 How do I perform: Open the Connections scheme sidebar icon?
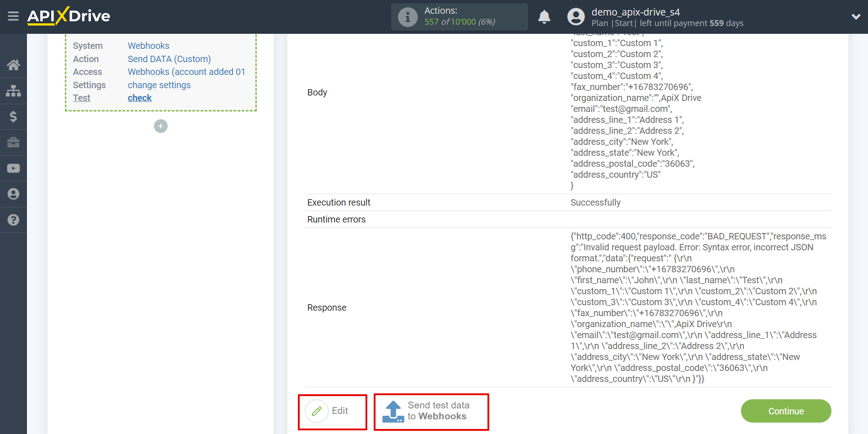13,91
